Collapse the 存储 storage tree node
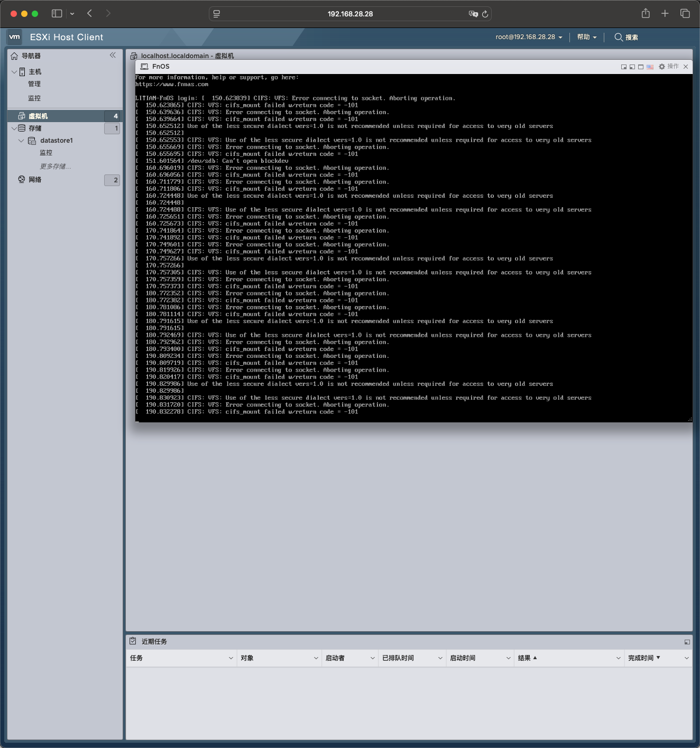The image size is (700, 748). coord(14,128)
